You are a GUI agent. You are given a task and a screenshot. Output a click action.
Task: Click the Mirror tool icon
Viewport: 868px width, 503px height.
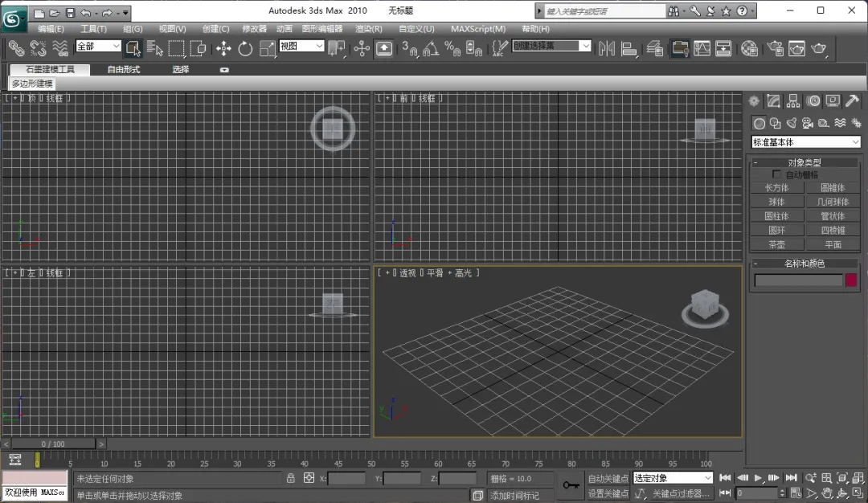tap(606, 48)
